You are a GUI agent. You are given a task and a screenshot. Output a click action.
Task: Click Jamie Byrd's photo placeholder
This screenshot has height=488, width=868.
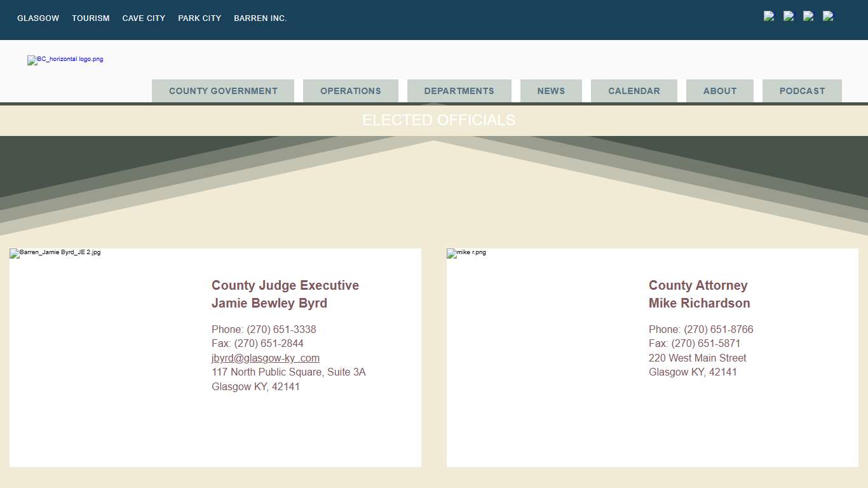[55, 253]
